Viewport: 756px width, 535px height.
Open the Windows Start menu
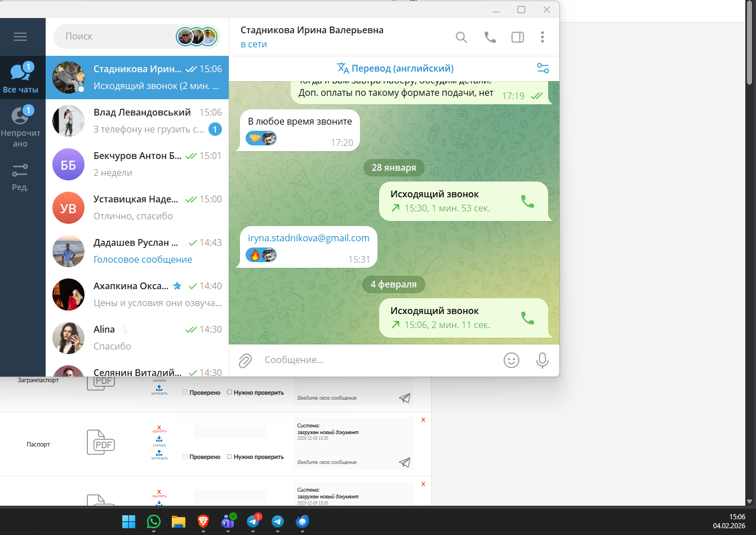click(x=129, y=521)
